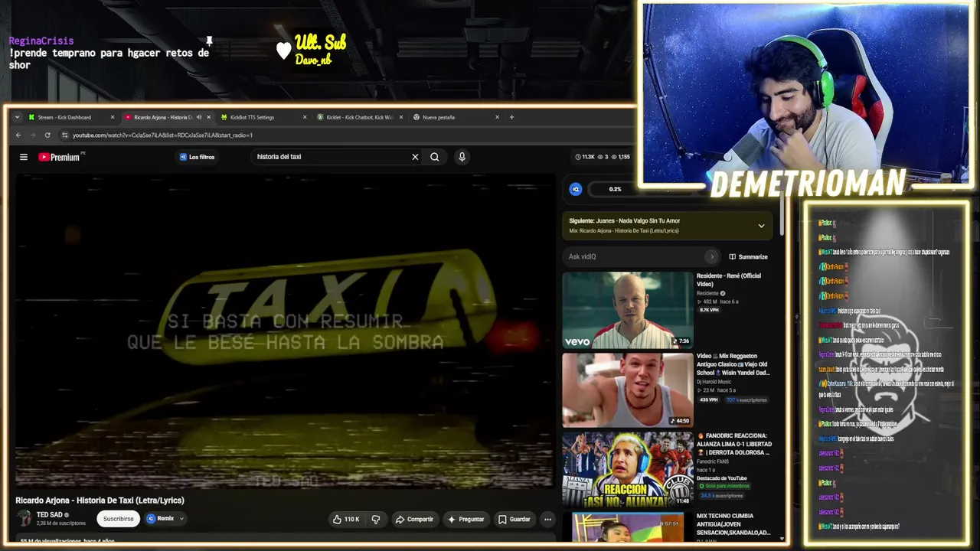980x551 pixels.
Task: Open a new browser tab with plus
Action: click(511, 117)
